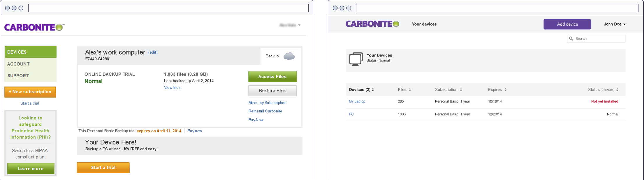This screenshot has height=180, width=644.
Task: Open My Laptop device link
Action: click(x=357, y=101)
